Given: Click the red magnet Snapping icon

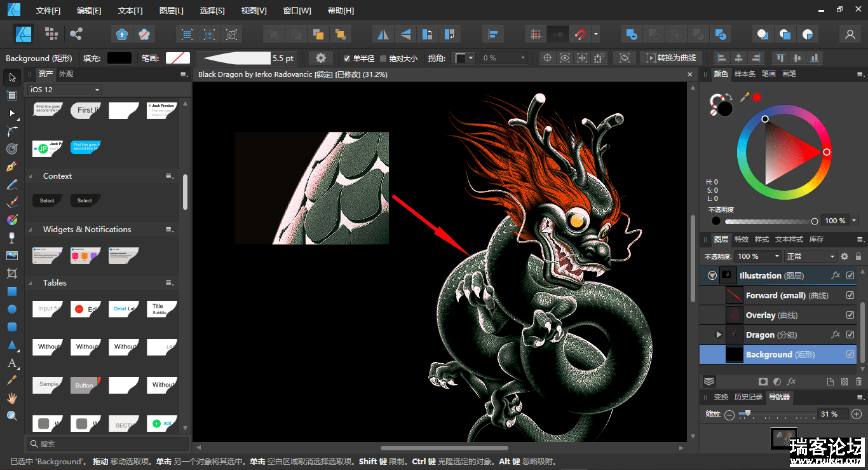Looking at the screenshot, I should coord(580,34).
